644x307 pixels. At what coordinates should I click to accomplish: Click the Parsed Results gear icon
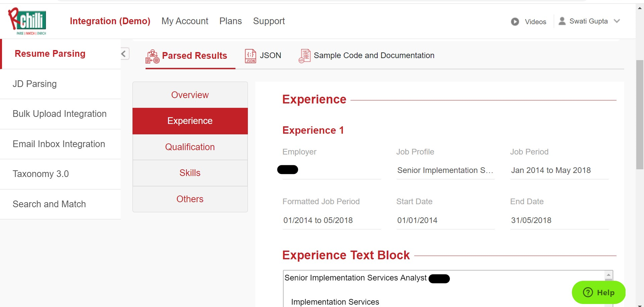[x=152, y=56]
